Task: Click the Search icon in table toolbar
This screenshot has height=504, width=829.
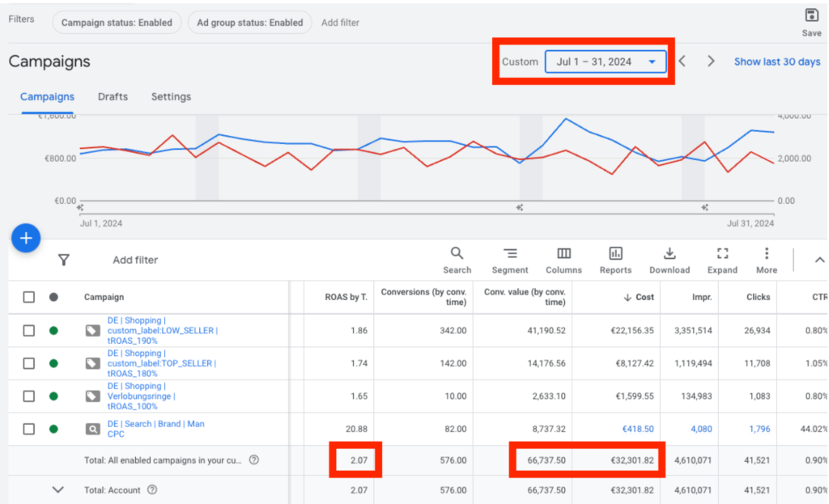Action: click(x=457, y=254)
